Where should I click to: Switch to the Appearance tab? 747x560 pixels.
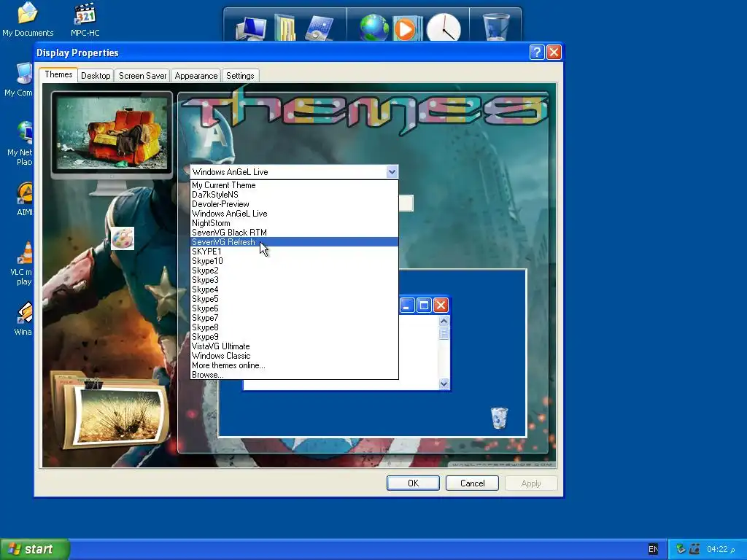tap(196, 76)
